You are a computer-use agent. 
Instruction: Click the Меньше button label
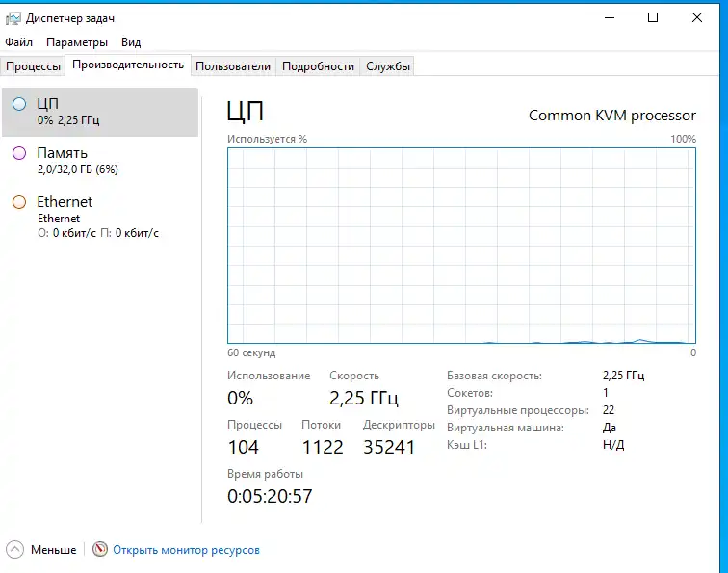point(53,550)
